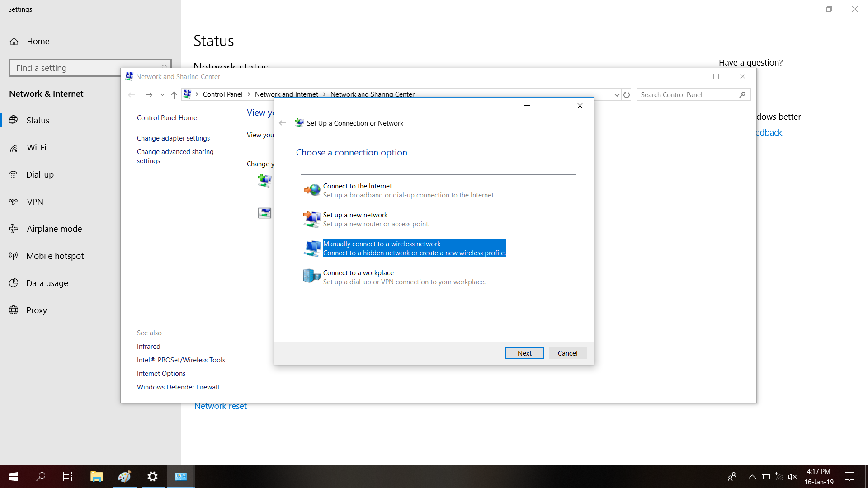Image resolution: width=868 pixels, height=488 pixels.
Task: Show hidden system tray icons
Action: (752, 476)
